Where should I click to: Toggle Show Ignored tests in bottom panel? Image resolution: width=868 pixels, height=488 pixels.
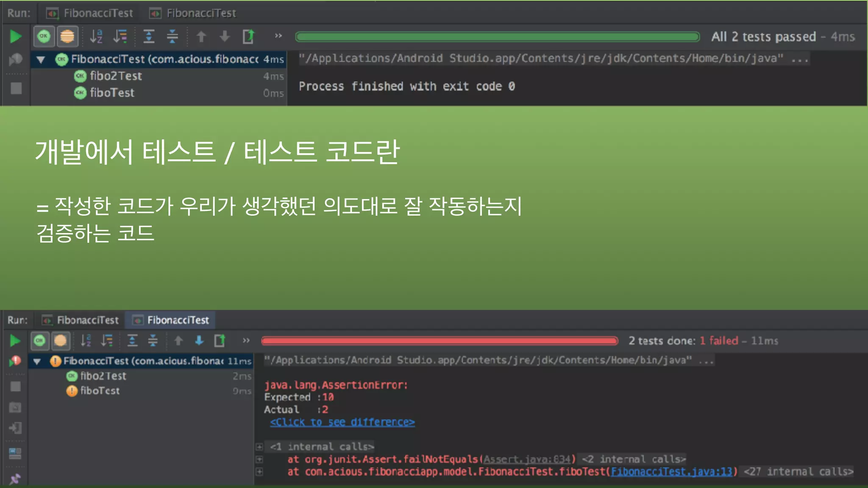point(60,341)
